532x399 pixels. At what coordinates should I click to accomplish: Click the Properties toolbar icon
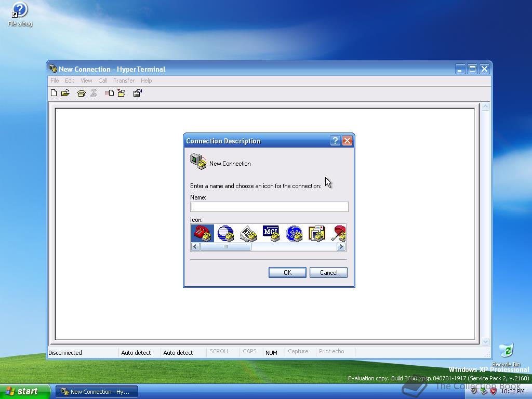pos(137,93)
